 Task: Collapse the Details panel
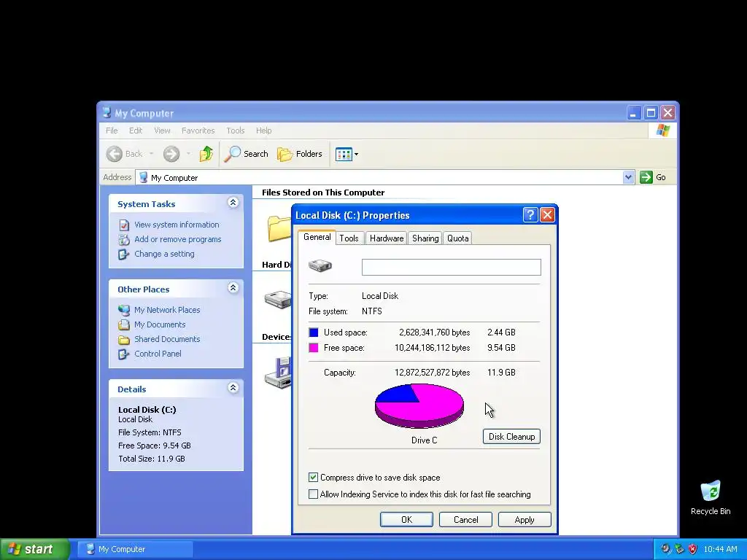coord(233,388)
